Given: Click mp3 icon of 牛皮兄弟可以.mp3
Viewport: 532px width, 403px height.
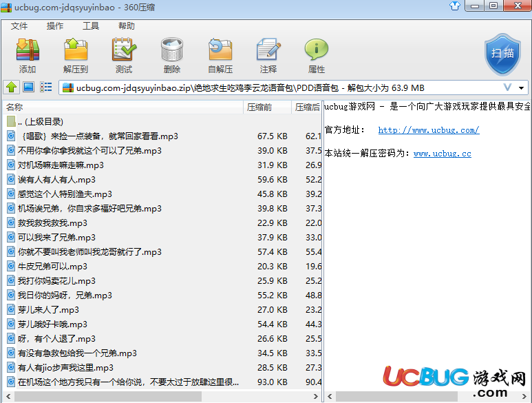Looking at the screenshot, I should [x=11, y=266].
